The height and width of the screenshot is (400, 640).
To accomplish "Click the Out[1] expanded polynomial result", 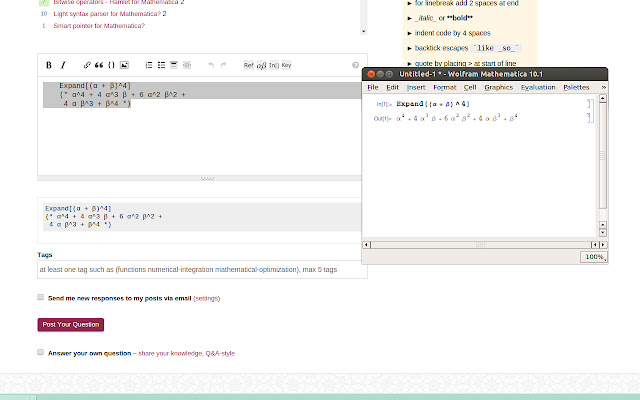I will 457,118.
